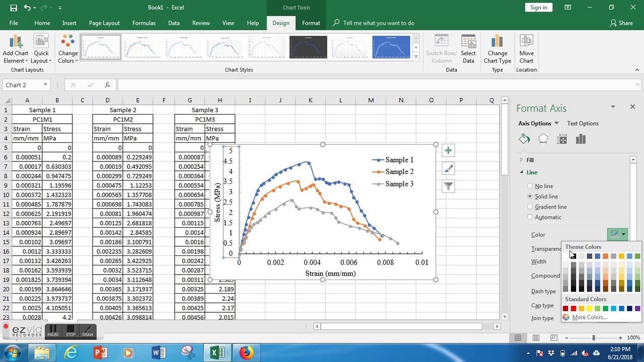Image resolution: width=644 pixels, height=362 pixels.
Task: Click the Sign in button
Action: point(538,8)
